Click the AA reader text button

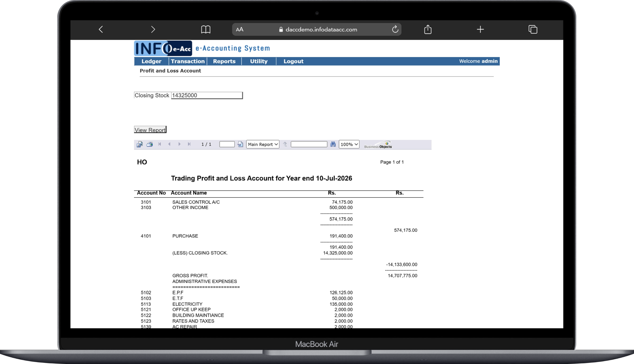(x=240, y=29)
